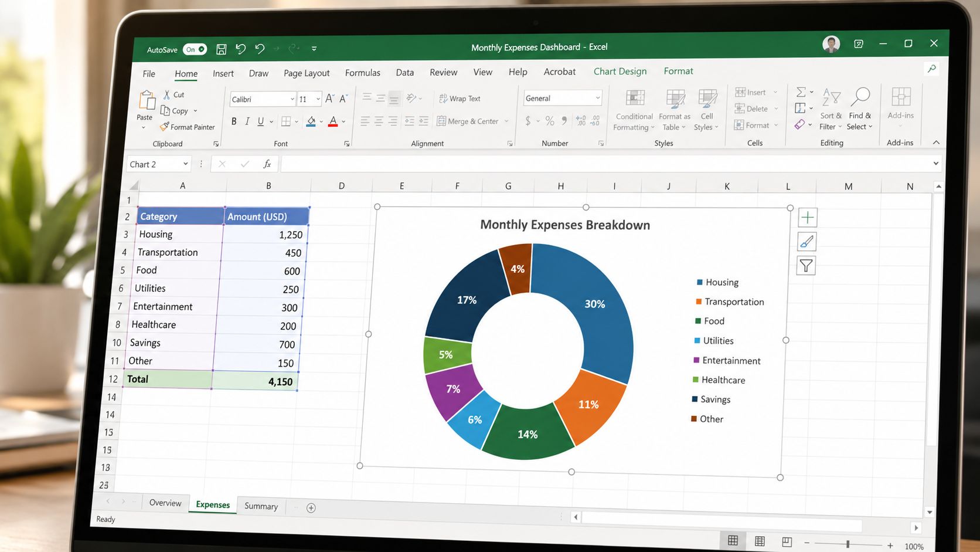This screenshot has width=980, height=552.
Task: Click the Percent Style icon
Action: point(550,120)
